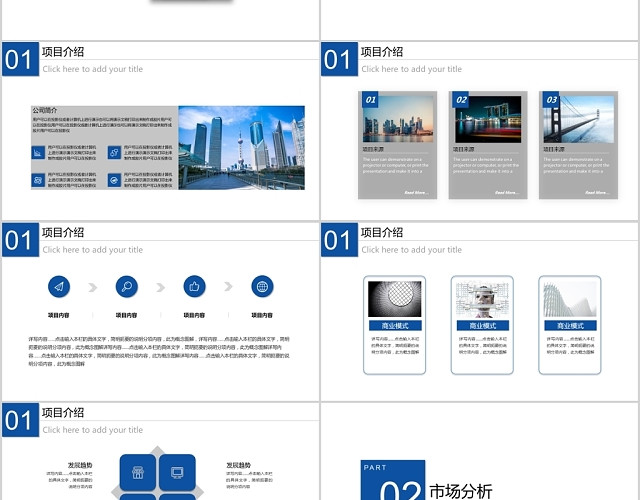640x500 pixels.
Task: Select the sunset city skyline image
Action: click(x=398, y=119)
